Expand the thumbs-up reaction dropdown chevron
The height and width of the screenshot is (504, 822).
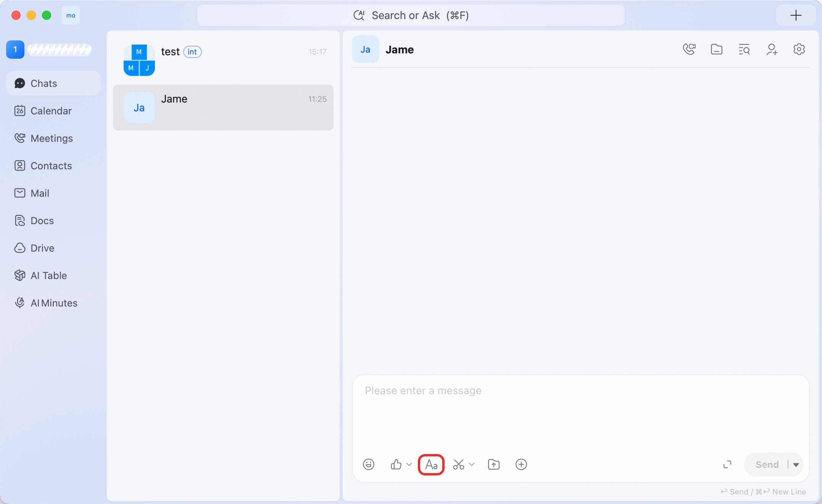[409, 464]
